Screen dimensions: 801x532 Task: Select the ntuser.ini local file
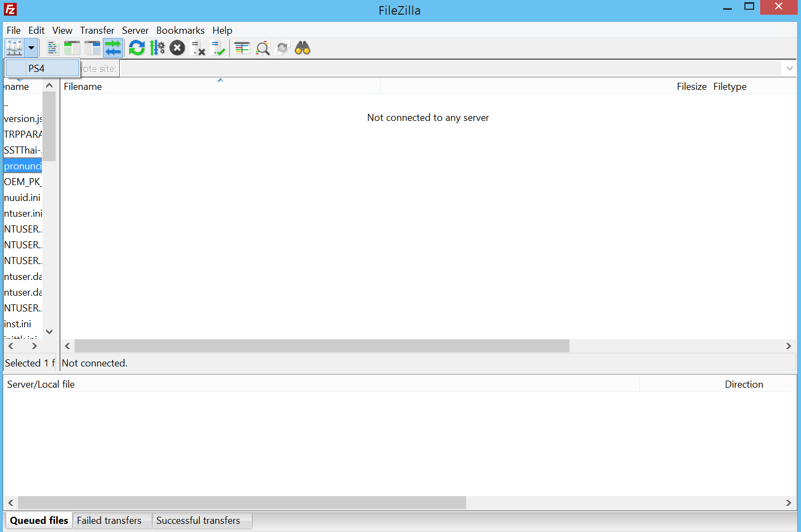pos(23,213)
